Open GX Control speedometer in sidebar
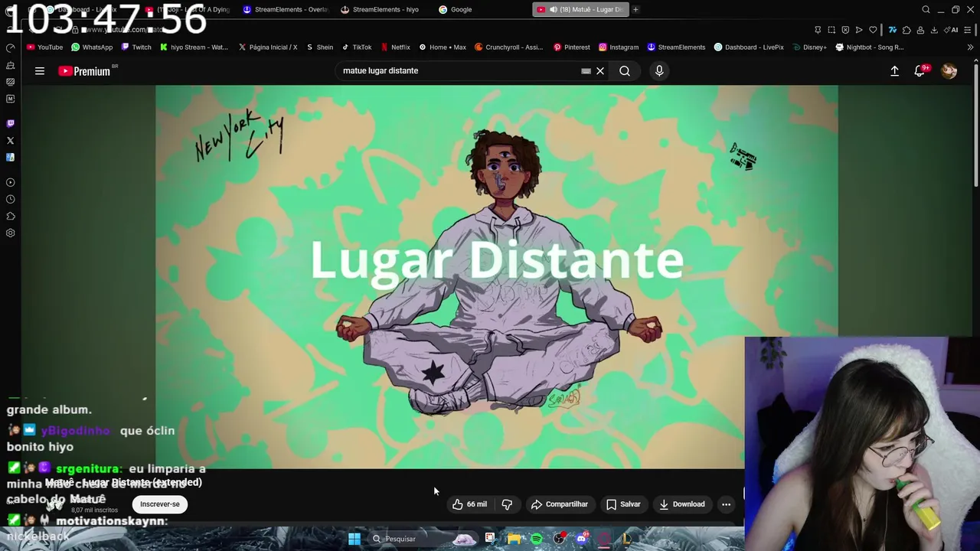The width and height of the screenshot is (980, 551). point(10,47)
